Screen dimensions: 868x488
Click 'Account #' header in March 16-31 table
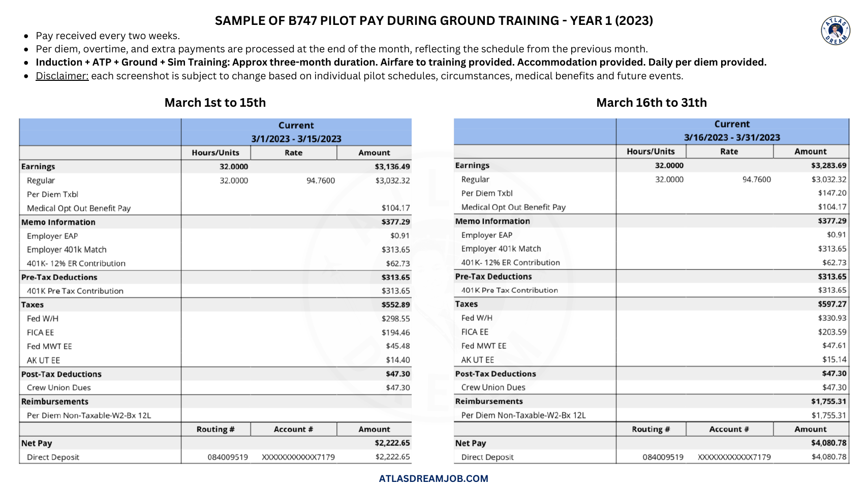(729, 429)
